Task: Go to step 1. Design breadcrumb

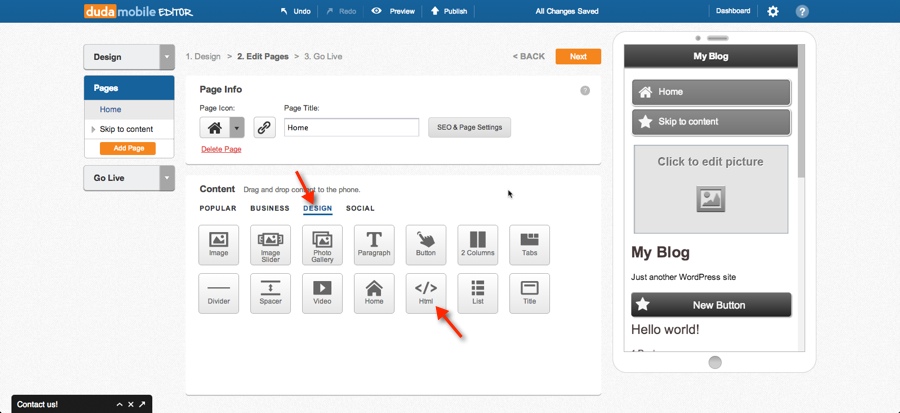Action: click(203, 56)
